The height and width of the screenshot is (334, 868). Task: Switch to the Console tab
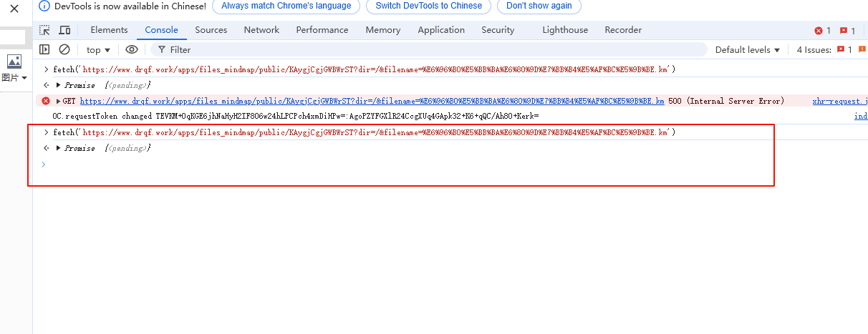click(161, 30)
